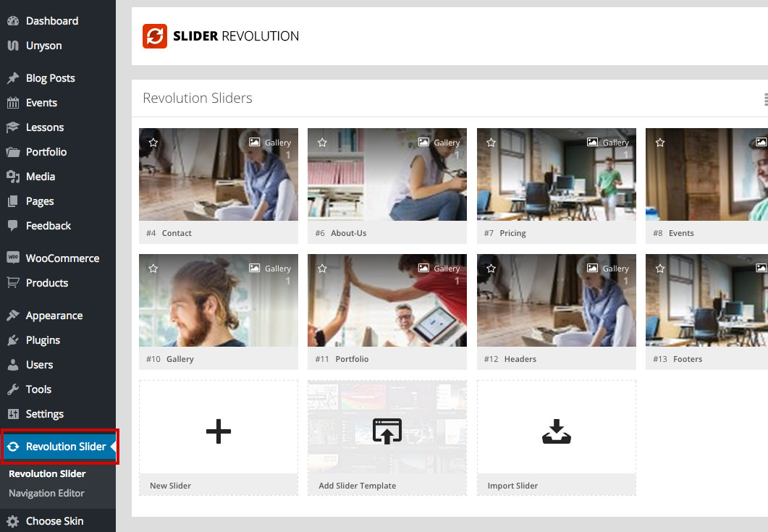The image size is (768, 532).
Task: Open the Navigation Editor submenu link
Action: [x=46, y=494]
